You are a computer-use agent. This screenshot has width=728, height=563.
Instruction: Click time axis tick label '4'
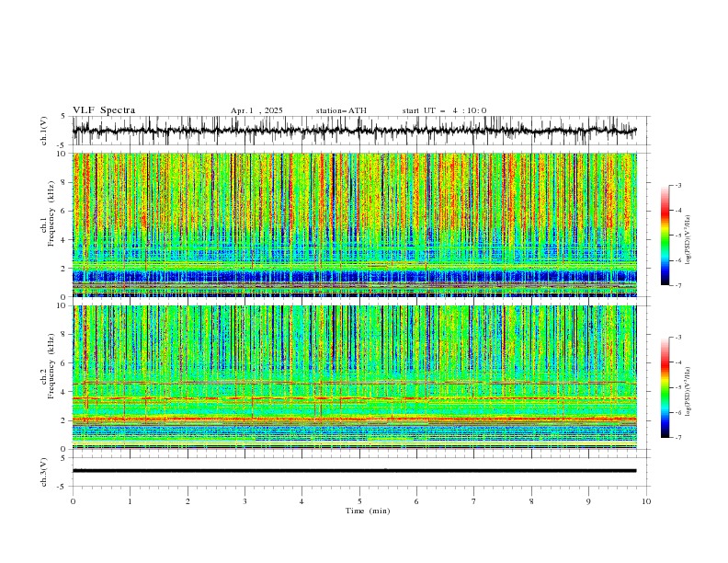click(301, 501)
